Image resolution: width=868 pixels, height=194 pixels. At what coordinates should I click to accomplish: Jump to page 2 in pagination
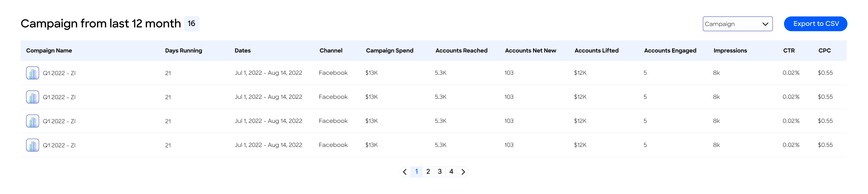coord(428,172)
